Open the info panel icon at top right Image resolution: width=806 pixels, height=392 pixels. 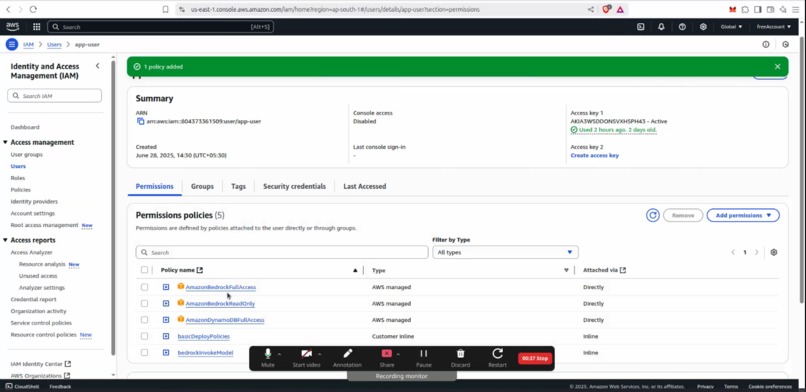[x=766, y=44]
